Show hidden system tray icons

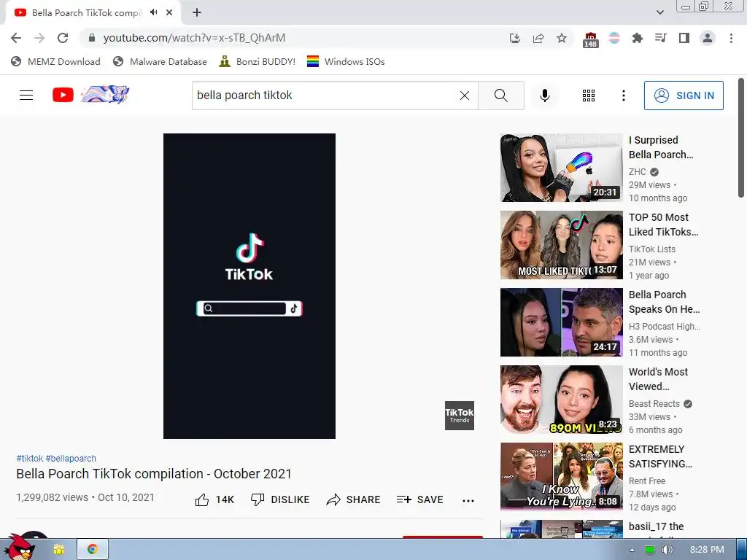[x=632, y=550]
